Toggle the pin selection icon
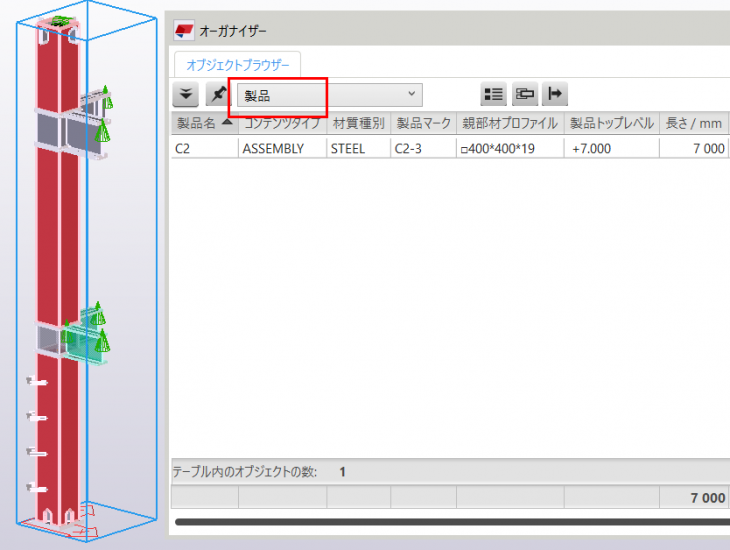The height and width of the screenshot is (550, 730). pyautogui.click(x=218, y=94)
